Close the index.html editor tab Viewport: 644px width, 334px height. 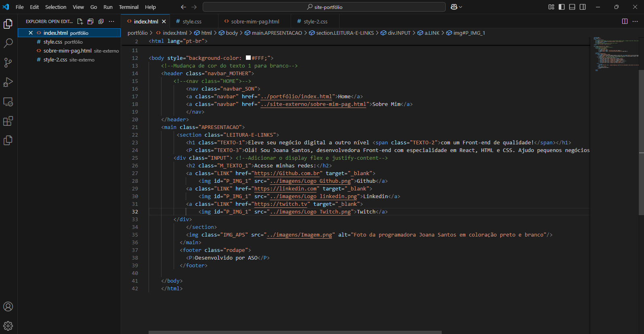pos(164,21)
